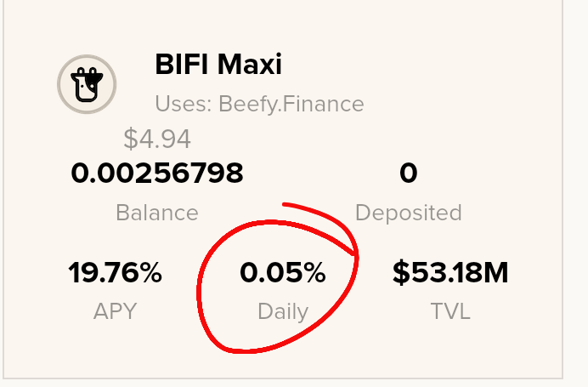
Task: Select the APY label text
Action: (115, 311)
